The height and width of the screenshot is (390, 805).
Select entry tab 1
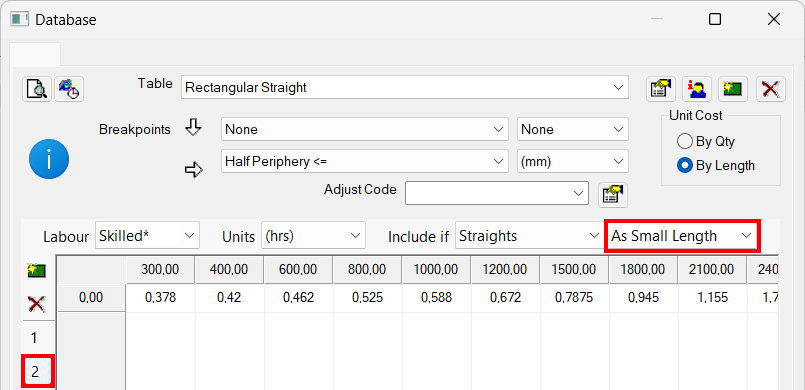[34, 338]
